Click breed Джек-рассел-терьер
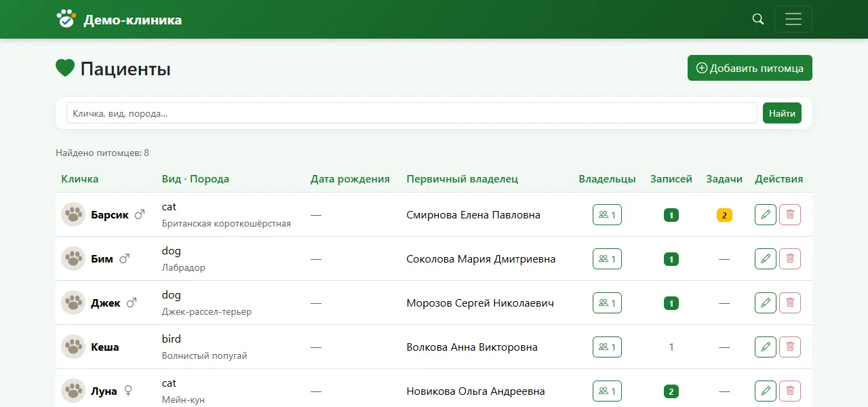Viewport: 868px width, 407px height. (x=207, y=311)
